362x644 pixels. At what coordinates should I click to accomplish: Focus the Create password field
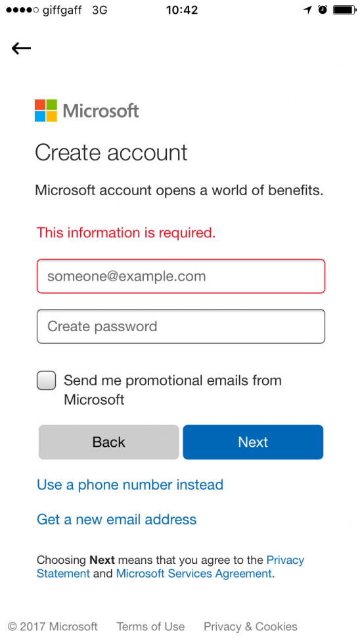181,326
